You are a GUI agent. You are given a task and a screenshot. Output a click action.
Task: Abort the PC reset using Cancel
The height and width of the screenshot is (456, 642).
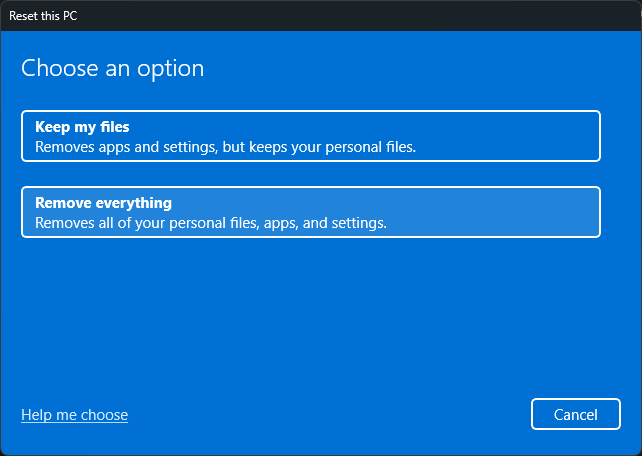[576, 414]
